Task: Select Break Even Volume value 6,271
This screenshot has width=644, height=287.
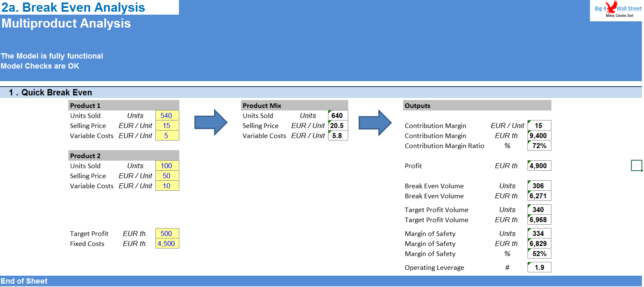Action: coord(540,196)
